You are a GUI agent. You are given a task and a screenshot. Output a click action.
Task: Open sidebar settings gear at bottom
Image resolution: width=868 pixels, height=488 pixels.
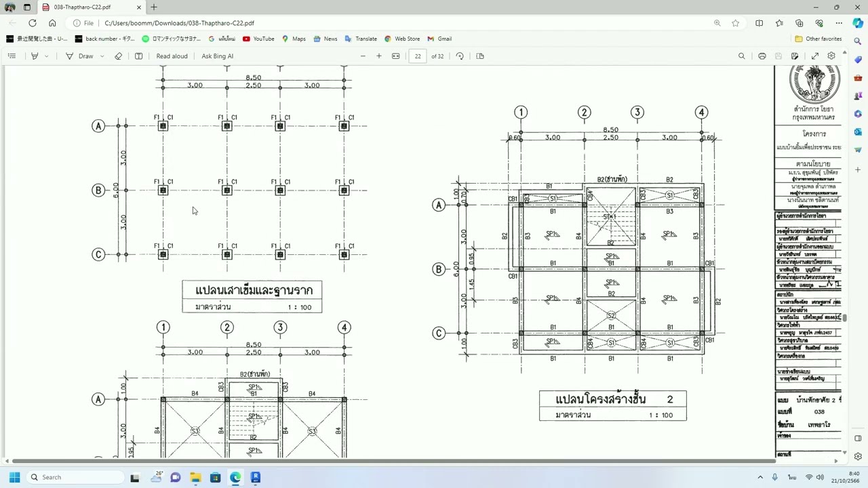click(x=858, y=456)
